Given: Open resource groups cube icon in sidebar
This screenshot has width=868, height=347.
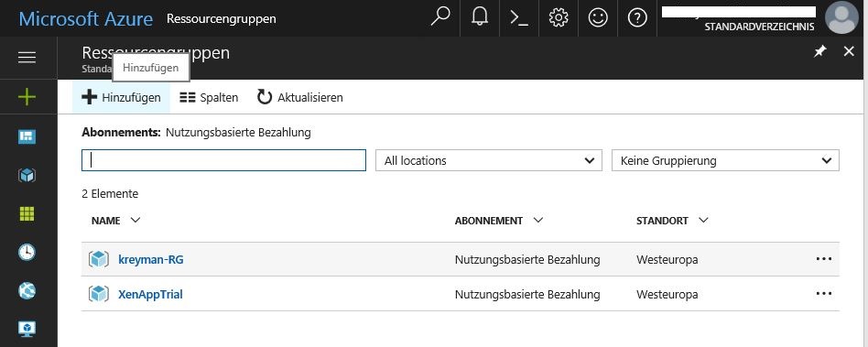Looking at the screenshot, I should (x=27, y=176).
